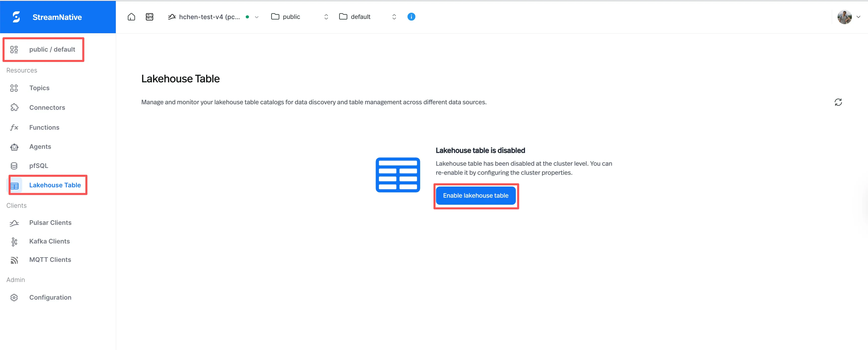
Task: Click the large lakehouse table illustration
Action: click(x=397, y=175)
